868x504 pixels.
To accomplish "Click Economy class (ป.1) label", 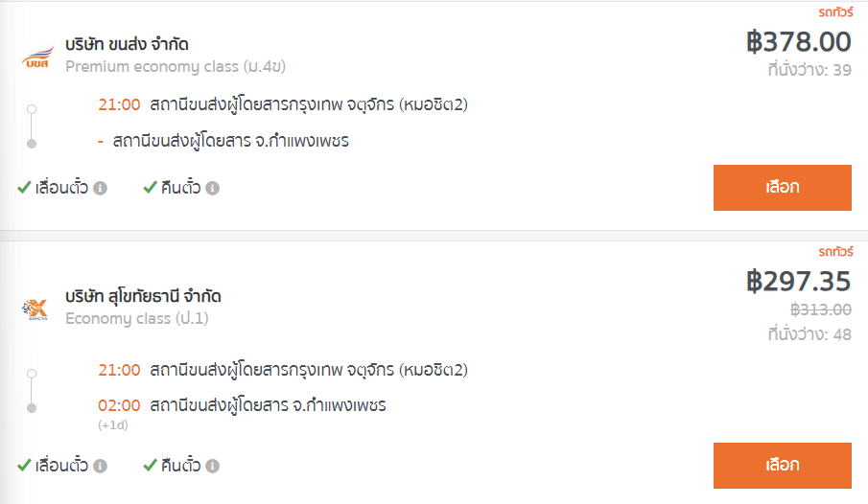I will point(137,319).
